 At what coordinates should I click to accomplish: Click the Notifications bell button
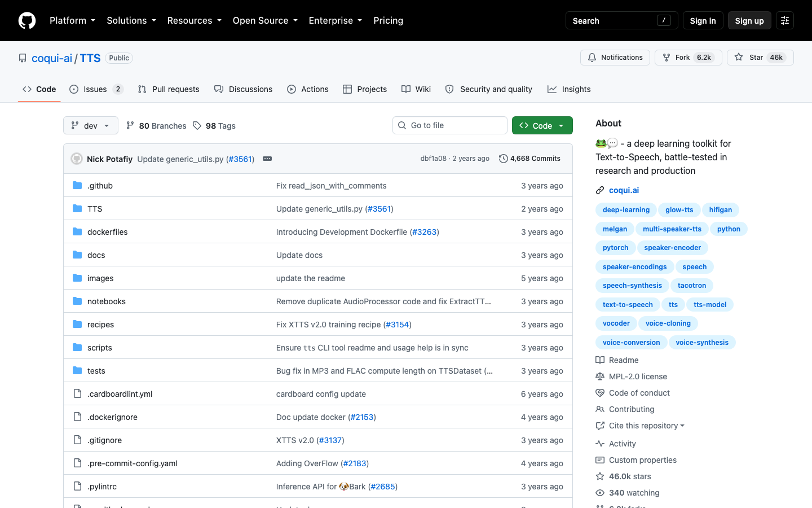point(615,58)
